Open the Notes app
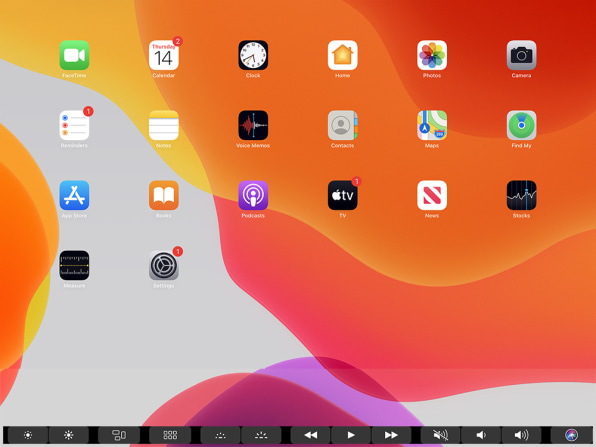The height and width of the screenshot is (447, 596). coord(164,125)
